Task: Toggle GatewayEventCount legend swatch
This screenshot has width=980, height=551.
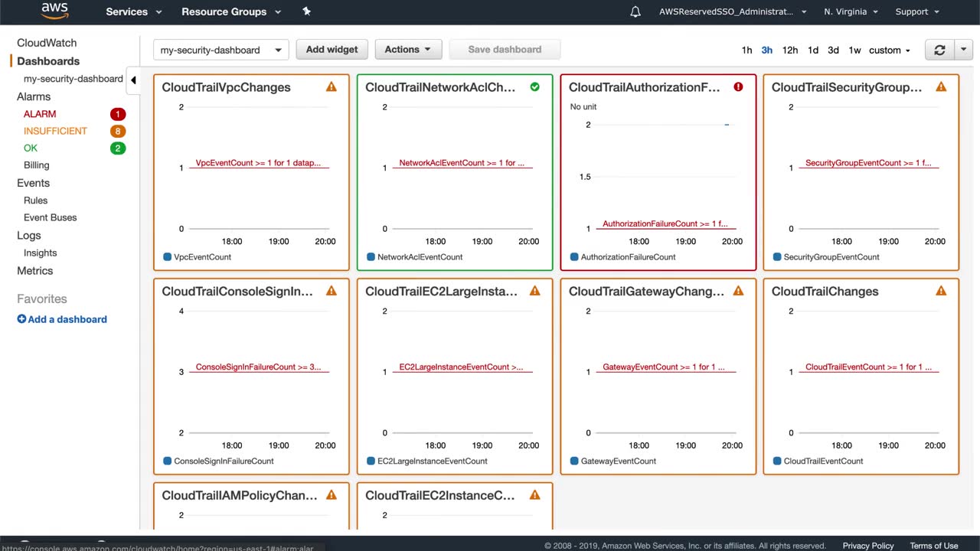Action: [x=574, y=461]
